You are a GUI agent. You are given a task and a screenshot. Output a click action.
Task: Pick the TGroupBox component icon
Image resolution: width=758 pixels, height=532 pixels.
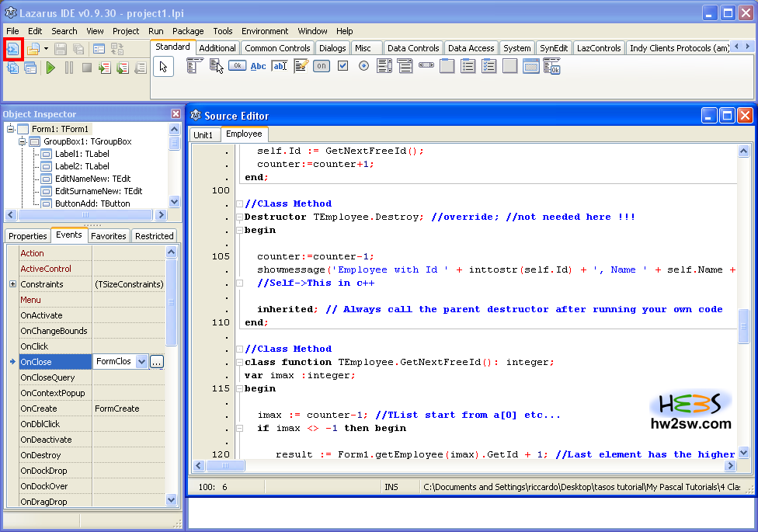coord(447,66)
